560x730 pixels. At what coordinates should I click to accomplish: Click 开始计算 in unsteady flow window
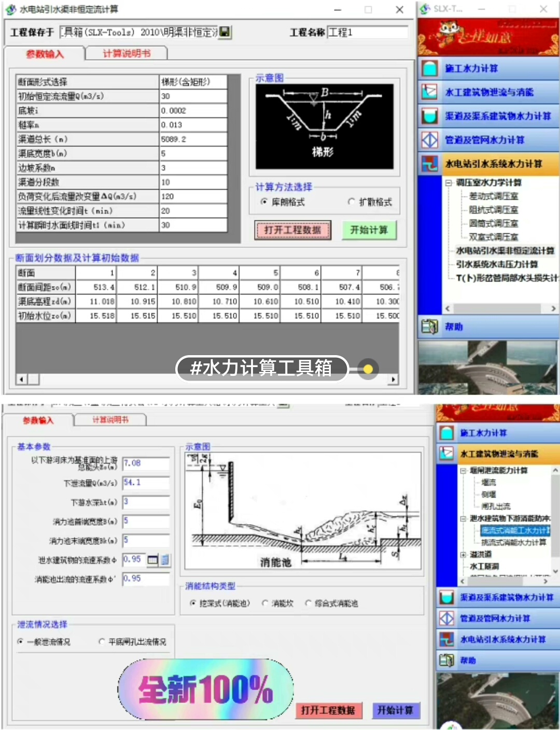(369, 230)
